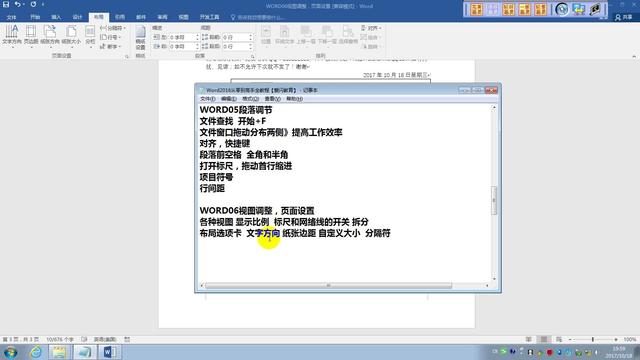Click the 上移一层 bring forward button
This screenshot has height=360, width=640.
[x=306, y=35]
